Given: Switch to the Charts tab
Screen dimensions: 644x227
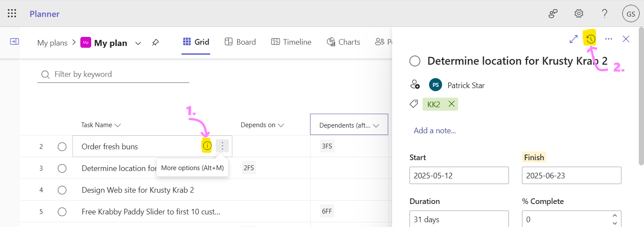Looking at the screenshot, I should pyautogui.click(x=343, y=42).
